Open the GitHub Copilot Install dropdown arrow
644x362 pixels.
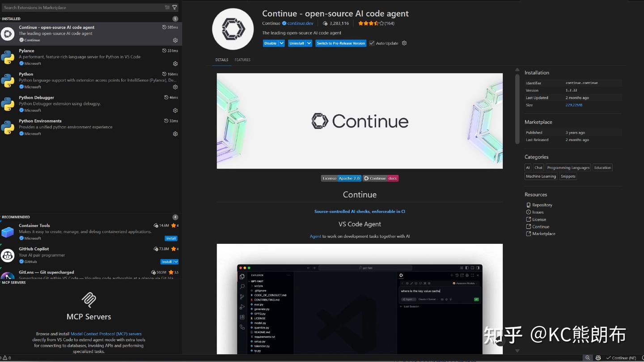[x=176, y=262]
